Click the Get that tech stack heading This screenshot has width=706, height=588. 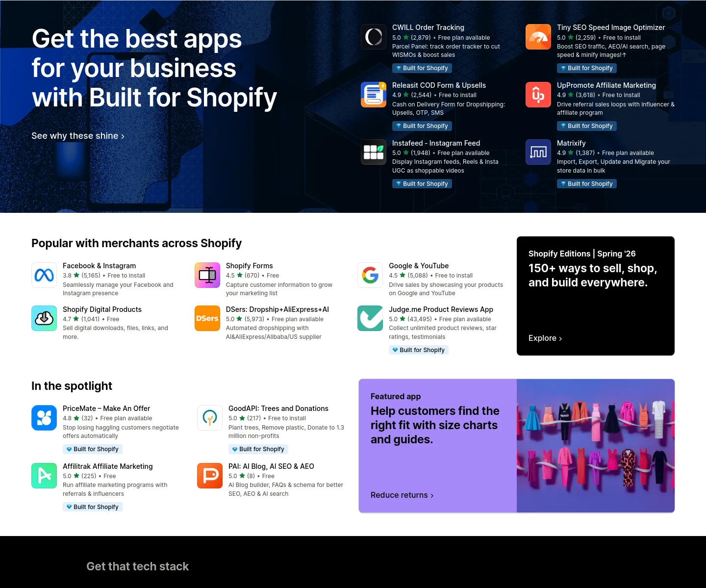(137, 566)
